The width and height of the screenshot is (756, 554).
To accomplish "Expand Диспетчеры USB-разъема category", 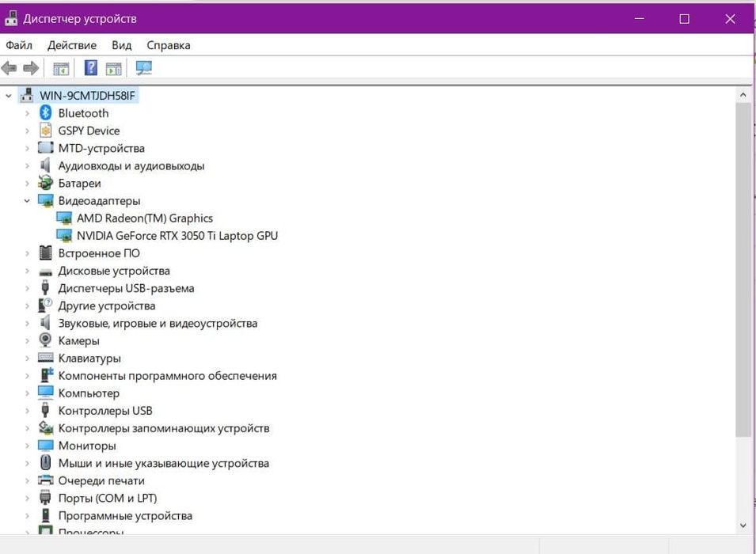I will point(27,288).
